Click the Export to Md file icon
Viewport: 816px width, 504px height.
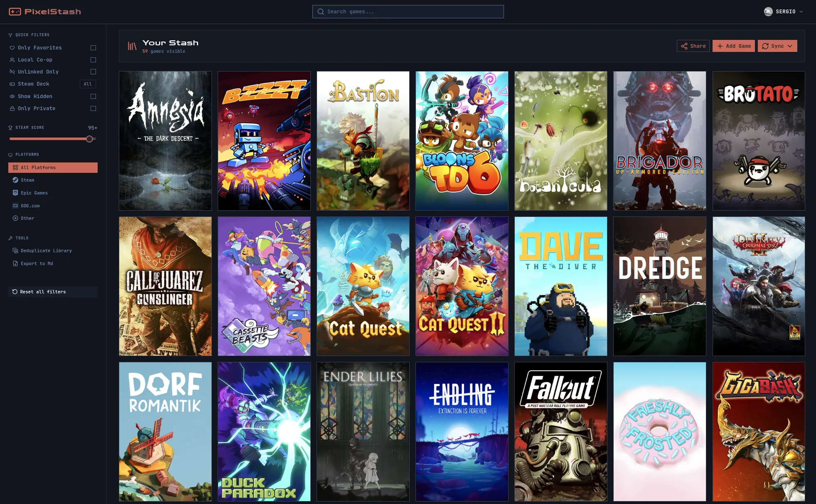pyautogui.click(x=15, y=263)
